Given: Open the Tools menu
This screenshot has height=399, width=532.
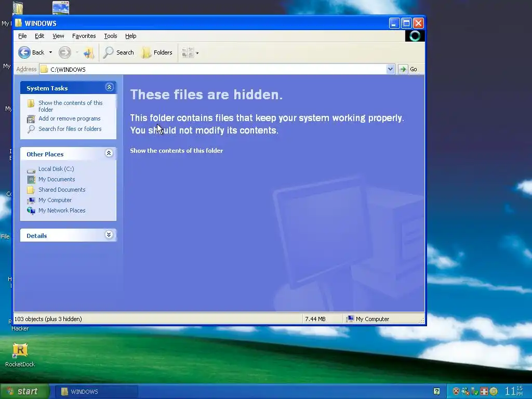Looking at the screenshot, I should click(x=111, y=36).
